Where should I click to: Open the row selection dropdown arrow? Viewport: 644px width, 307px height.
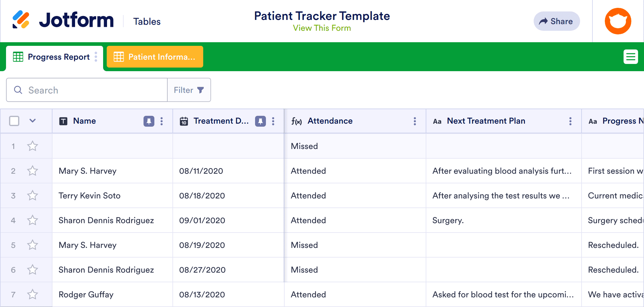click(33, 121)
